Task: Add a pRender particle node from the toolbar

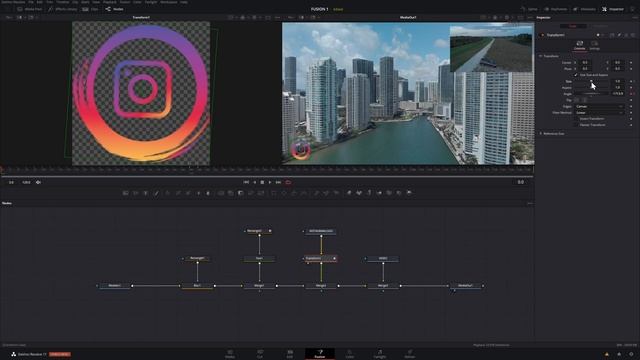Action: [x=336, y=193]
